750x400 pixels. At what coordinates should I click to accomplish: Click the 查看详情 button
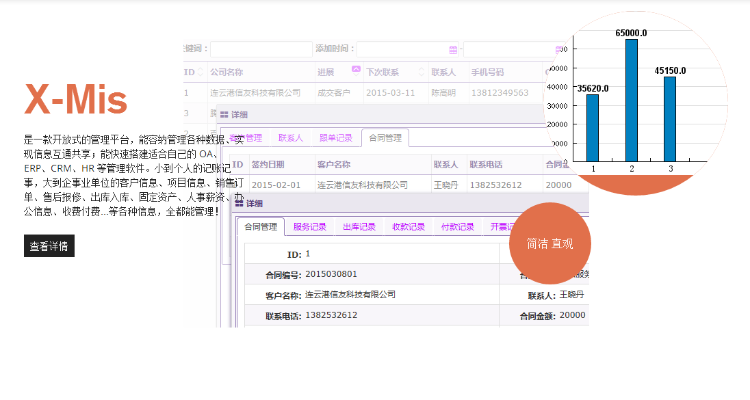(49, 246)
